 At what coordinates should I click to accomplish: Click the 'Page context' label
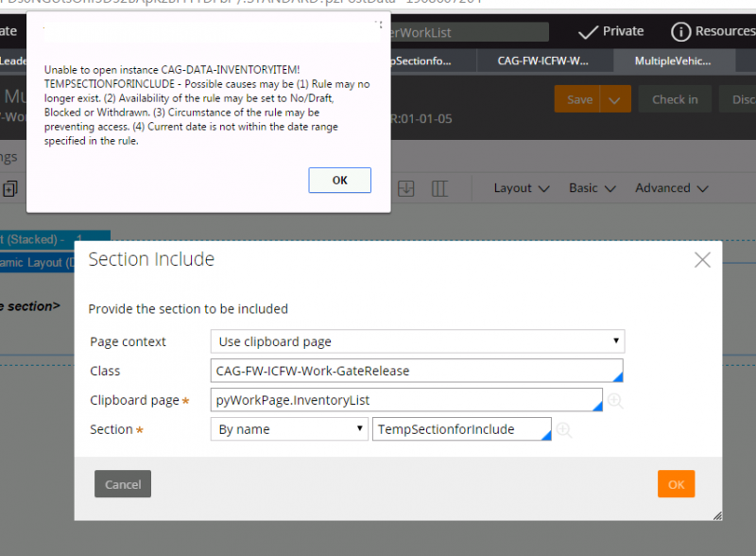click(128, 341)
